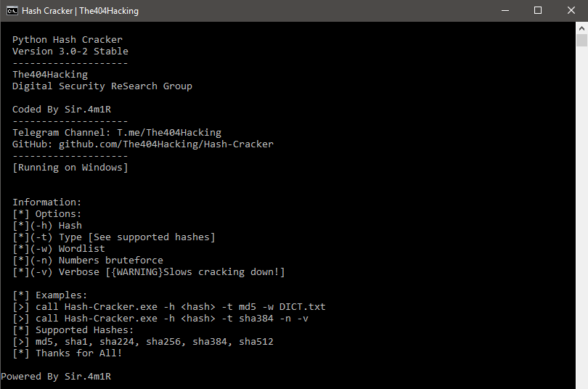Click the Verbose WARNING option line

tap(149, 272)
